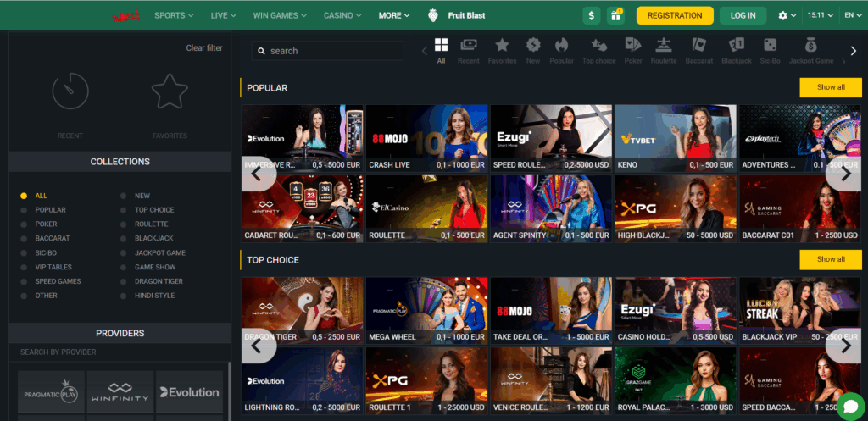Open the EN language dropdown
Viewport: 868px width, 421px height.
point(852,15)
